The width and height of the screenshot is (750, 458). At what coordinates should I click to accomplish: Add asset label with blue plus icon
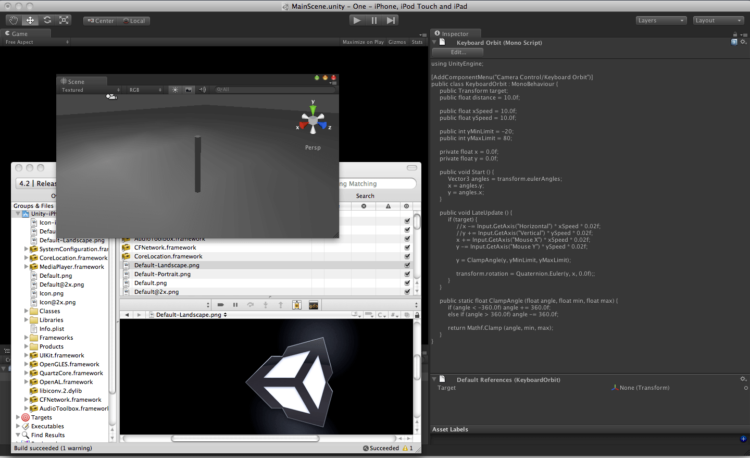(x=743, y=438)
